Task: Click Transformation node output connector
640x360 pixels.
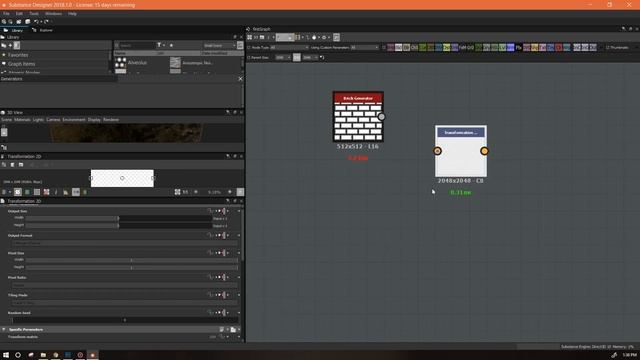Action: 484,151
